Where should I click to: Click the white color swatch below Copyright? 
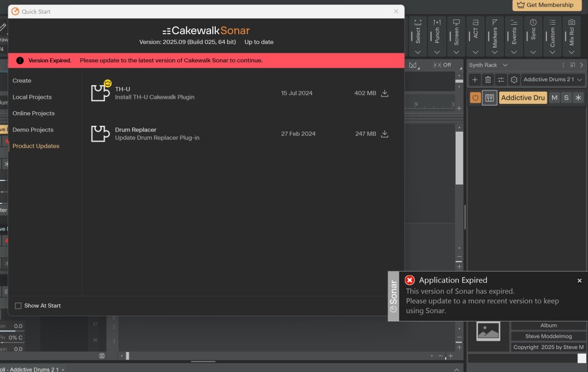582,358
